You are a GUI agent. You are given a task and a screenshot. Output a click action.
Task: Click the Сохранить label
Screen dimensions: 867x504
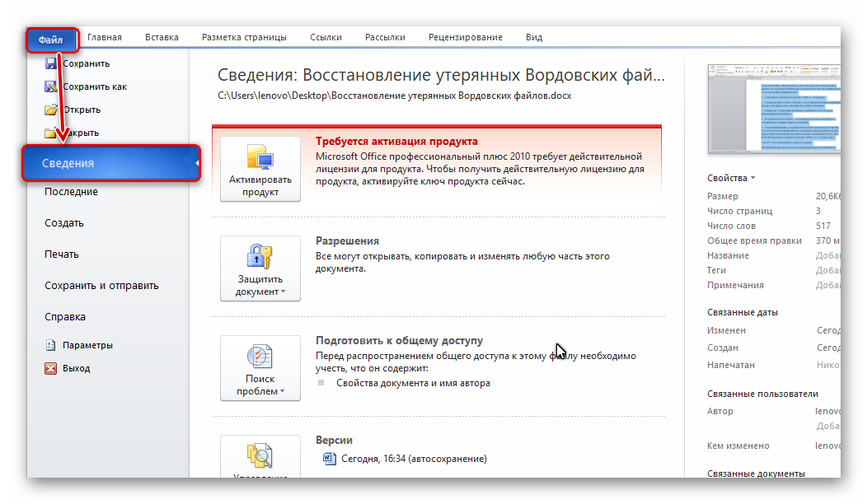point(87,63)
